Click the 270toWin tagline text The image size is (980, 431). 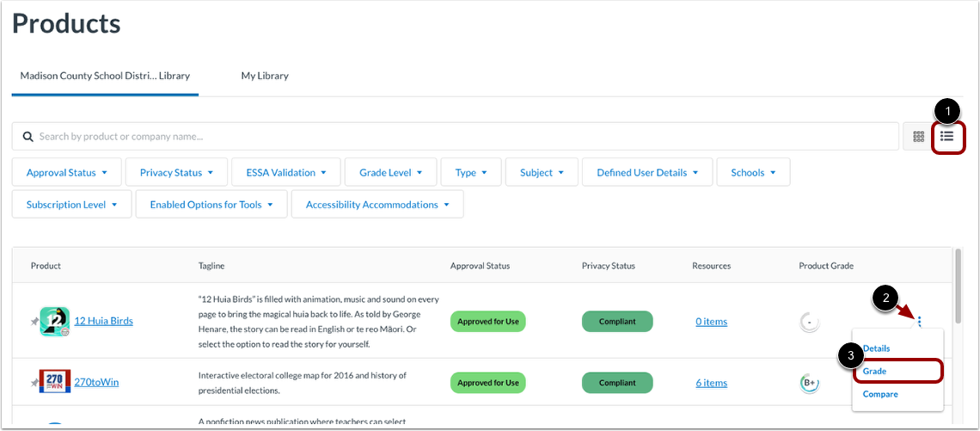303,383
